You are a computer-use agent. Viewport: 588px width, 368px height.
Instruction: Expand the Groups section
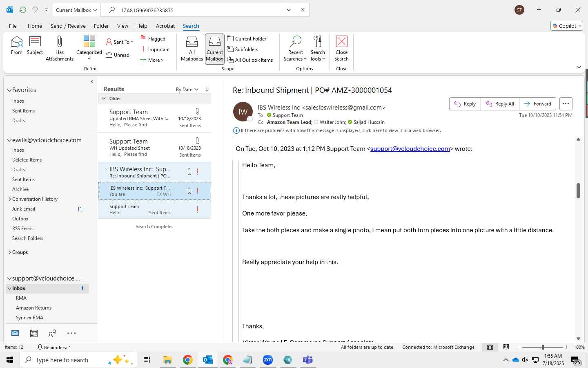[x=9, y=252]
